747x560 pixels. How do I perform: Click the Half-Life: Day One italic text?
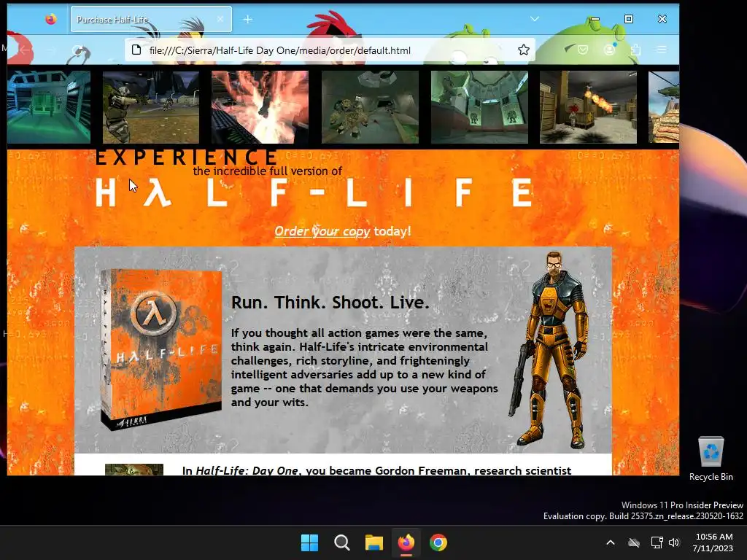(x=247, y=470)
